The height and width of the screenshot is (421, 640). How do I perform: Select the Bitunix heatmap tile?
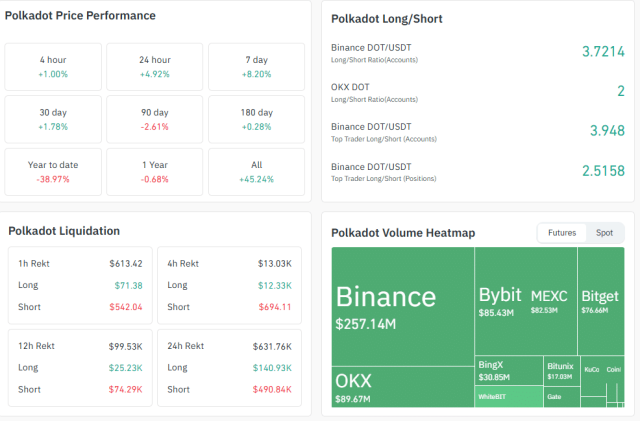560,371
